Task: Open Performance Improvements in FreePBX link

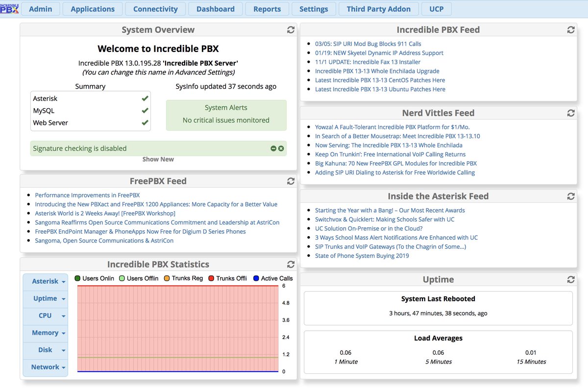Action: tap(87, 195)
